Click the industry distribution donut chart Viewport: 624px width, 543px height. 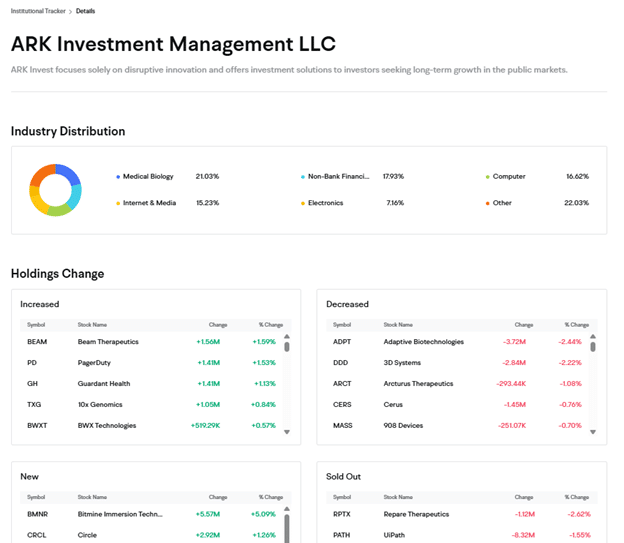pyautogui.click(x=55, y=190)
